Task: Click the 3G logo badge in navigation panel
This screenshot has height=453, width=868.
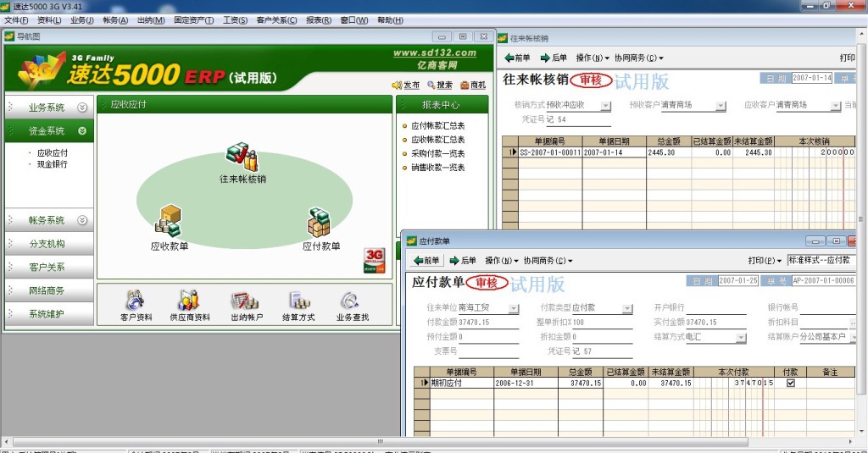Action: point(374,261)
